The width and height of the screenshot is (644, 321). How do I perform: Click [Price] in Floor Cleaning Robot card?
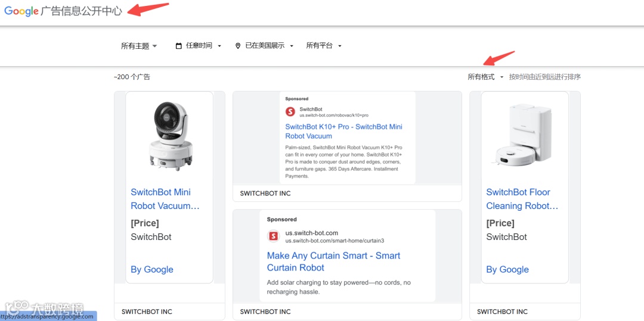point(500,223)
